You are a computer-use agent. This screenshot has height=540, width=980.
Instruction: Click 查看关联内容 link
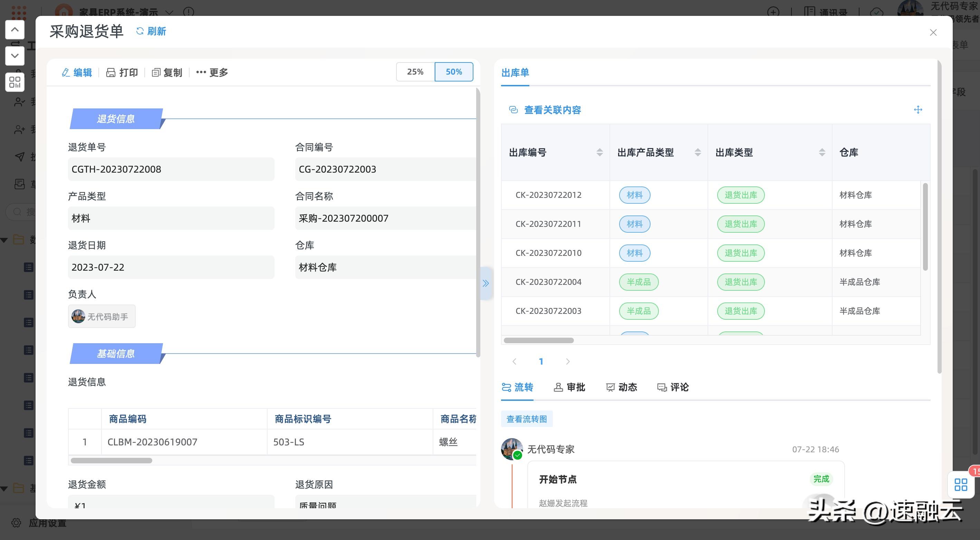point(553,110)
